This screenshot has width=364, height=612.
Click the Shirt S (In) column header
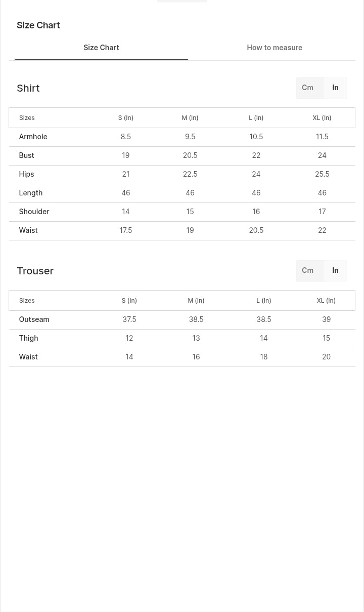[x=126, y=118]
